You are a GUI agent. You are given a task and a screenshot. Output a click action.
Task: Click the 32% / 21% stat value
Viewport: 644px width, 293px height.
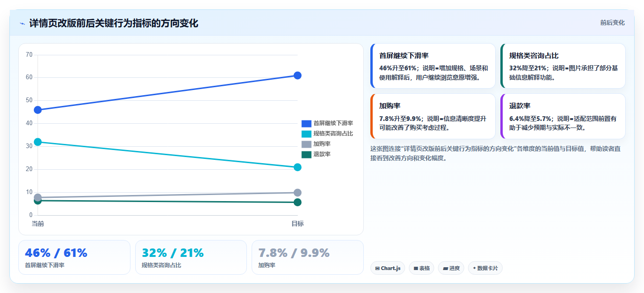[x=173, y=253]
